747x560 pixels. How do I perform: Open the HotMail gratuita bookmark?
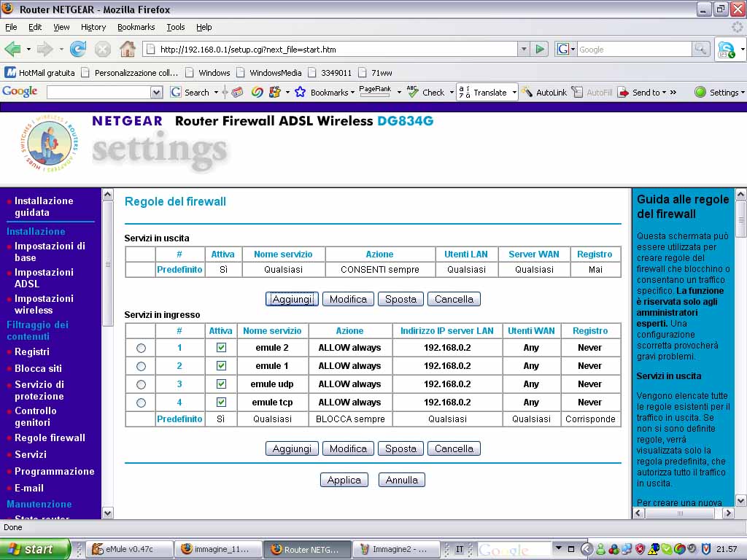40,73
